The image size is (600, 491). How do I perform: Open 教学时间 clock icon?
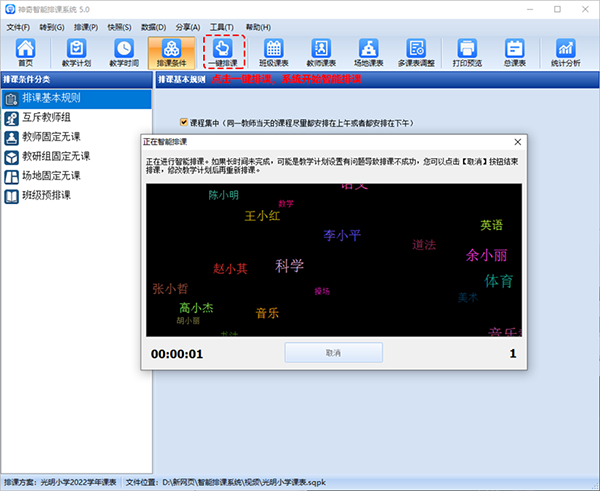coord(124,52)
